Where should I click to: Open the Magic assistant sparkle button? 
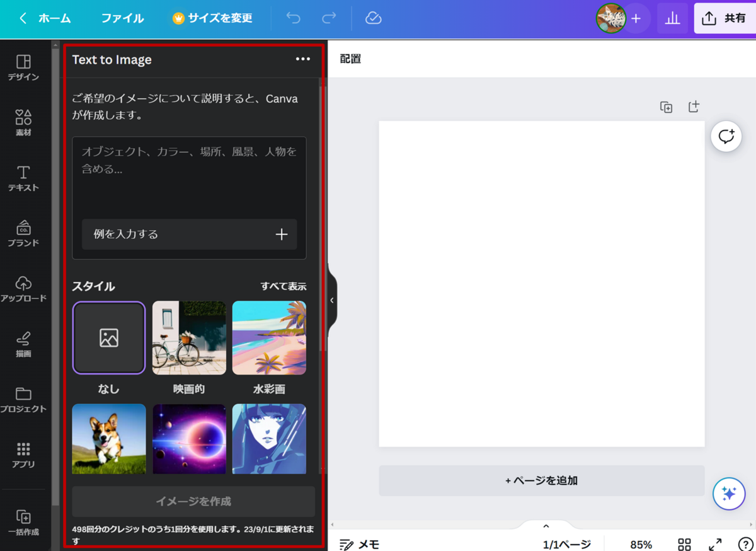[729, 494]
